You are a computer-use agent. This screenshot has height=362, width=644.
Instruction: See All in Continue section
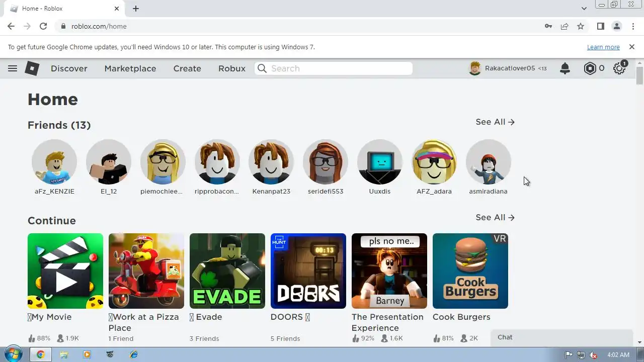click(x=495, y=217)
